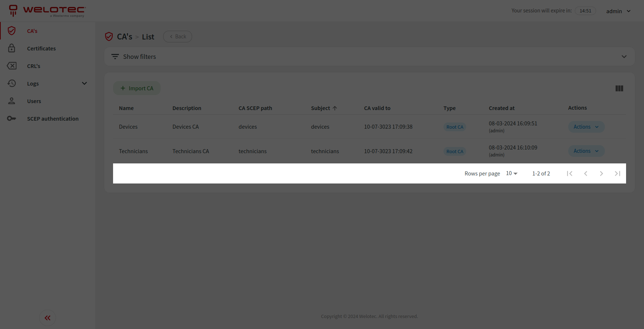
Task: Collapse the sidebar with the double-chevron button
Action: (48, 318)
